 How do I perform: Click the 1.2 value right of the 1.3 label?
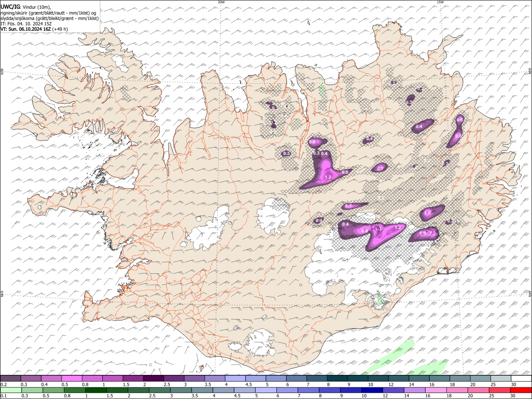tap(398, 227)
